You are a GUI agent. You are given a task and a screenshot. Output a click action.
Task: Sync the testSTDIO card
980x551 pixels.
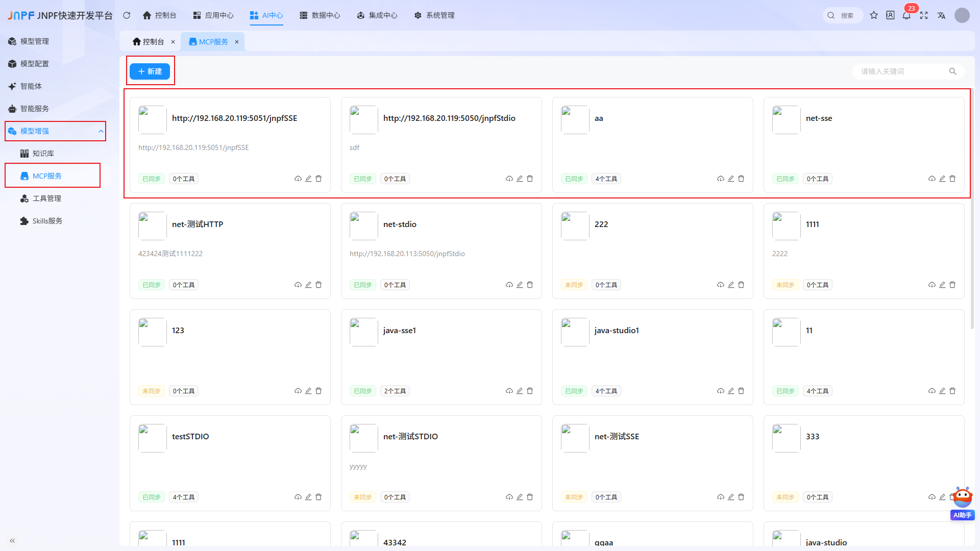[x=298, y=497]
